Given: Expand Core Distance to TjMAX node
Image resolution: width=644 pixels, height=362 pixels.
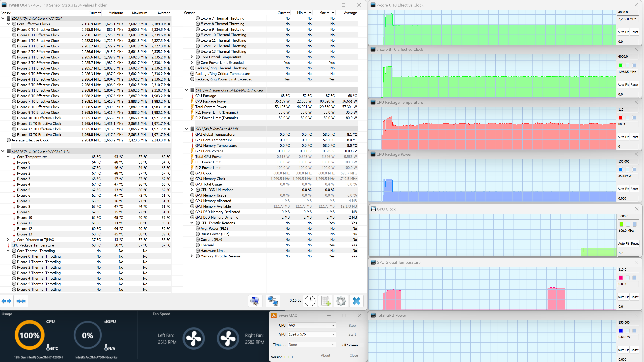Looking at the screenshot, I should [8, 240].
